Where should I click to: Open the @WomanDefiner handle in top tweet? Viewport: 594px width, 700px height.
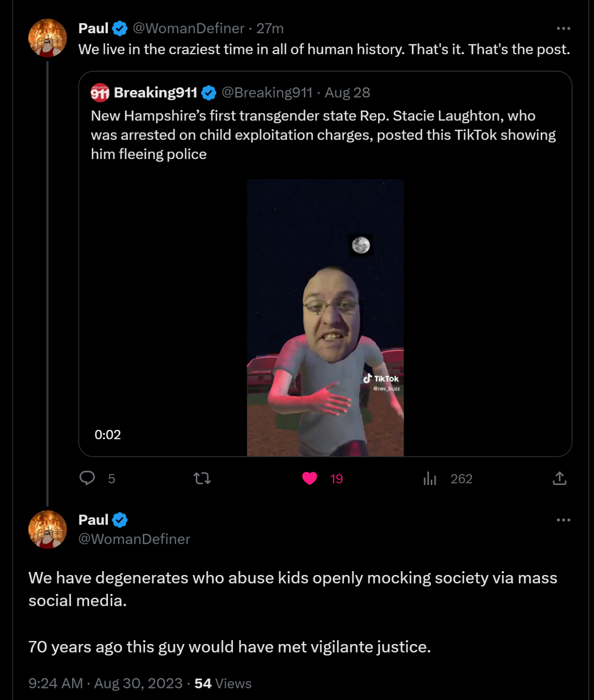(x=189, y=28)
